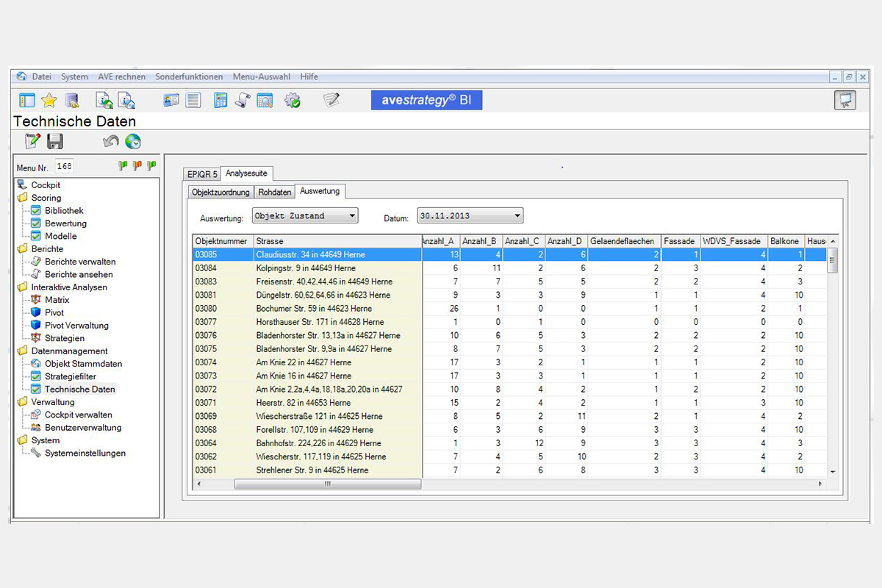The image size is (882, 588).
Task: Click the ID card icon in the toolbar
Action: (171, 101)
